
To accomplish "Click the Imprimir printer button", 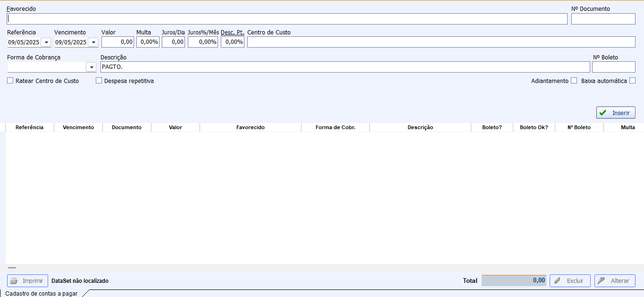I will tap(27, 280).
